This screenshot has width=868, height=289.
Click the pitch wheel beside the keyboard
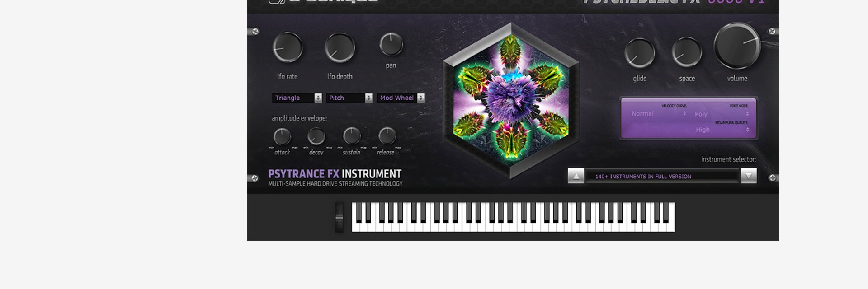339,217
